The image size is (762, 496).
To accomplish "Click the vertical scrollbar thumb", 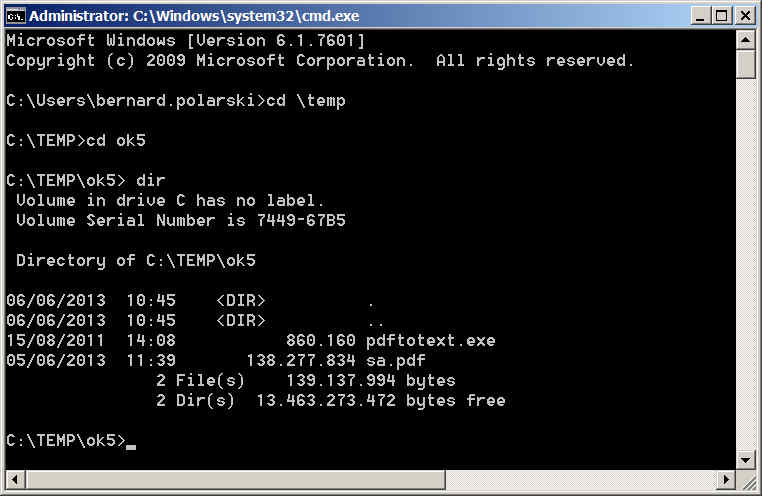I will tap(745, 64).
